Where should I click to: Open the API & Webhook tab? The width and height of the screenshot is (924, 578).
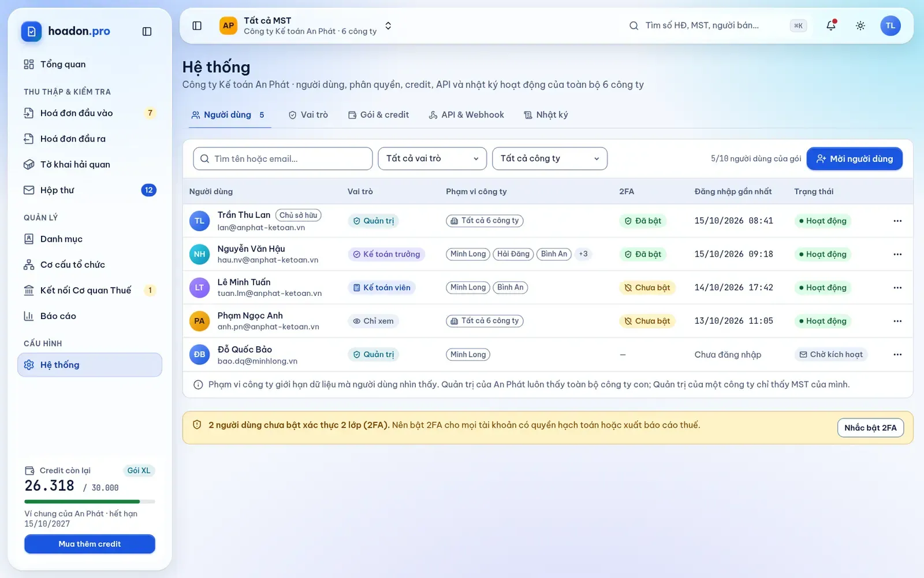pyautogui.click(x=466, y=115)
